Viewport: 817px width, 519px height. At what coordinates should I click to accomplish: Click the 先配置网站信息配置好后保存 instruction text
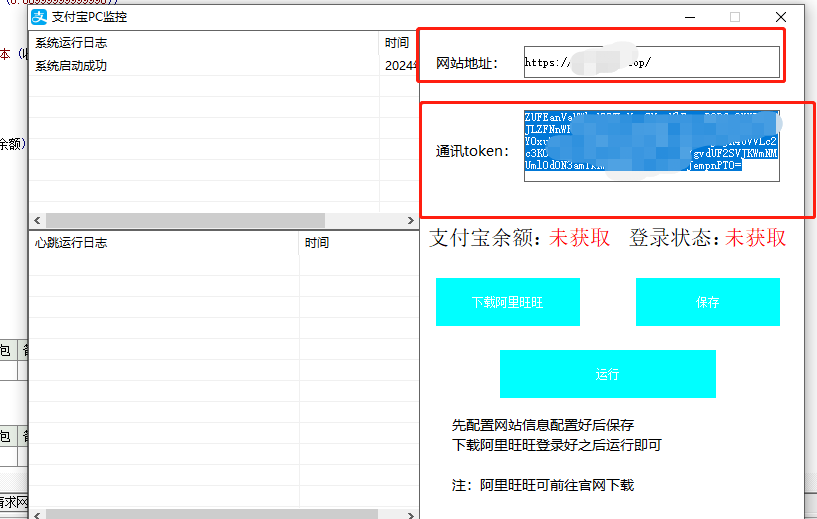tap(543, 425)
